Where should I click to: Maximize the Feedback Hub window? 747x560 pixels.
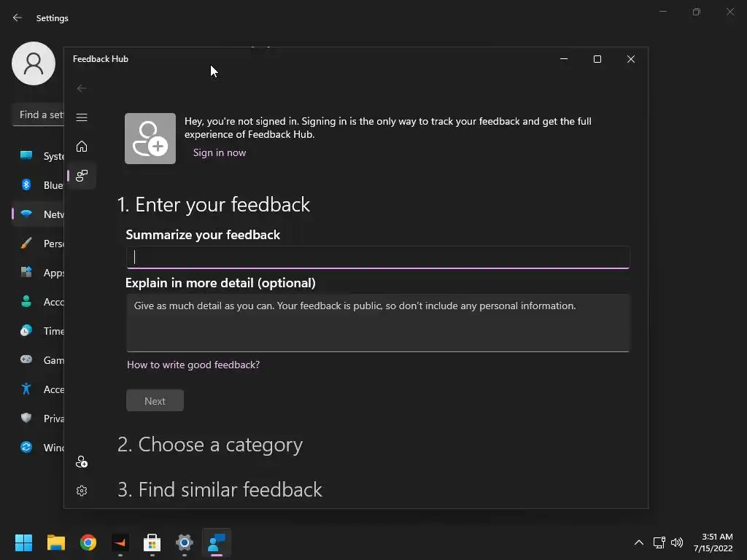coord(597,59)
